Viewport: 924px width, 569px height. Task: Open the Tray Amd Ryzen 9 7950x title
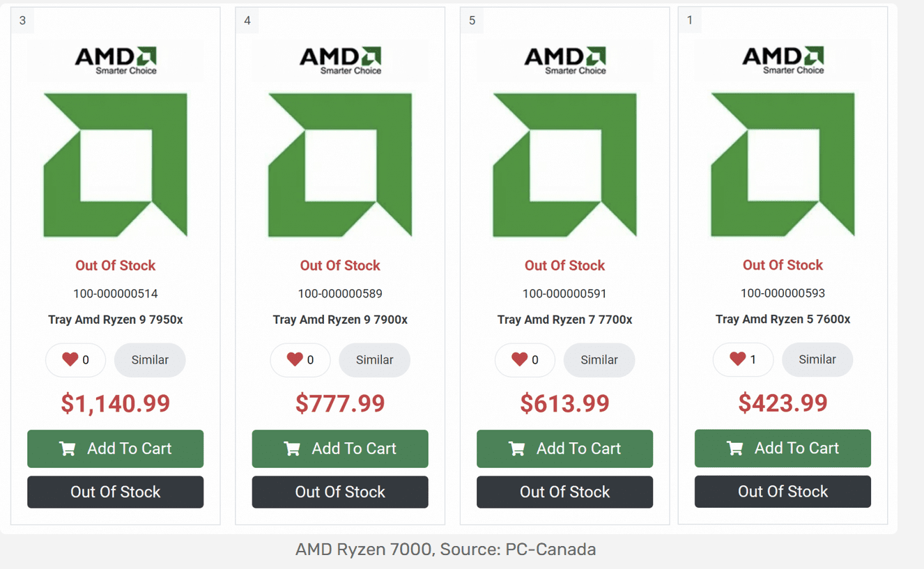click(x=116, y=320)
